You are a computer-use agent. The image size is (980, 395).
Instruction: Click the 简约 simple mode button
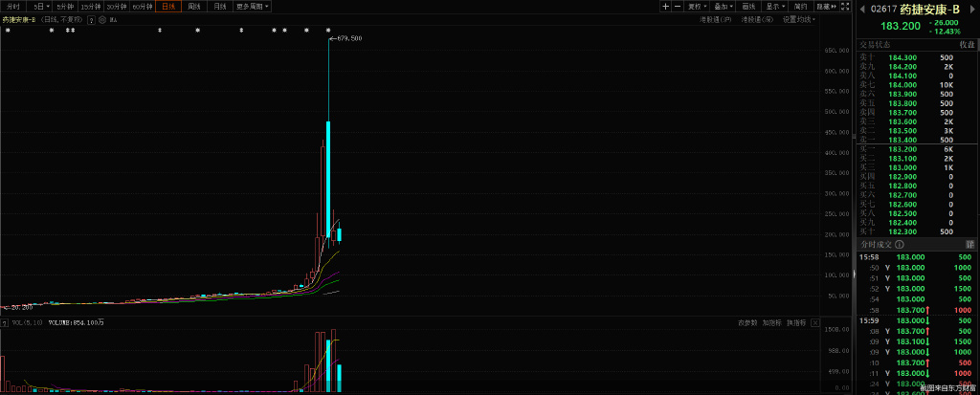pos(801,7)
